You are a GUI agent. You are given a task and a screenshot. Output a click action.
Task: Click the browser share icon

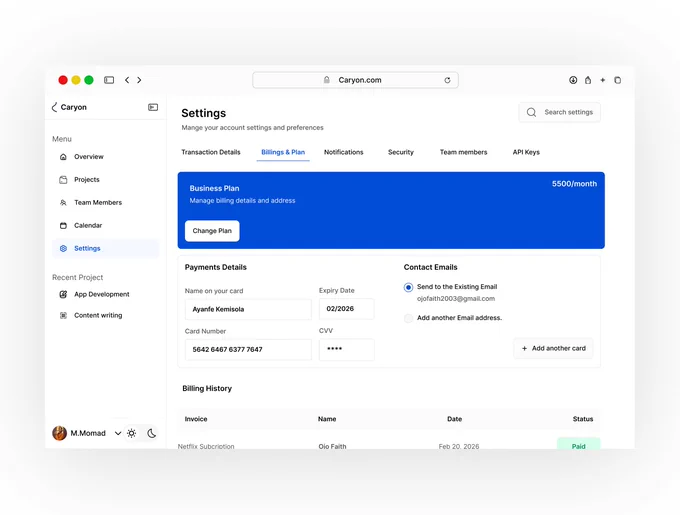pos(588,80)
